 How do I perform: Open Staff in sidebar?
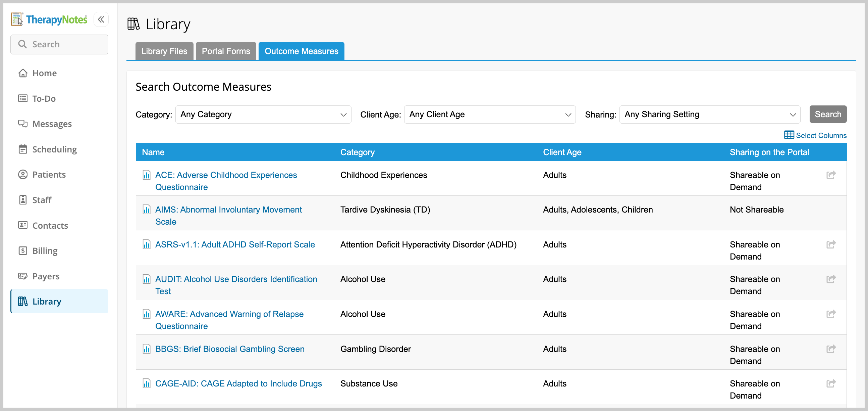coord(59,200)
